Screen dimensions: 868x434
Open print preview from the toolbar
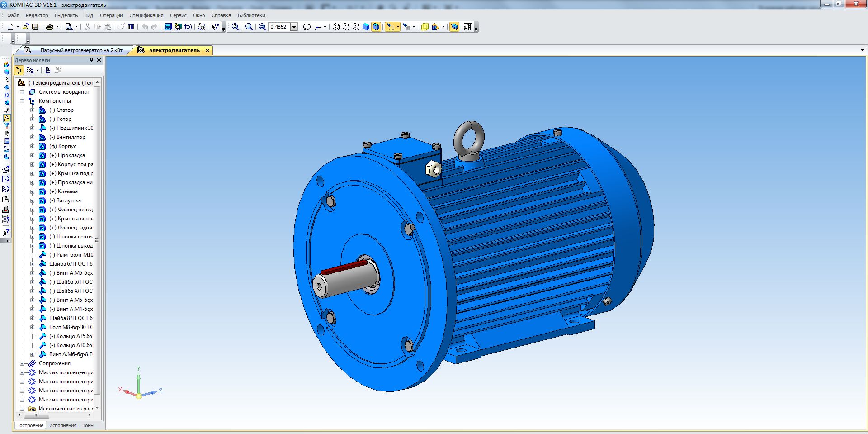click(69, 27)
